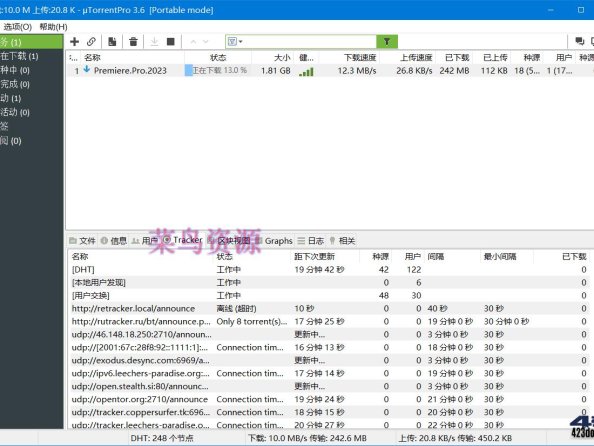Switch to the 日志 tab
Screen dimensions: 594x446
[x=311, y=241]
